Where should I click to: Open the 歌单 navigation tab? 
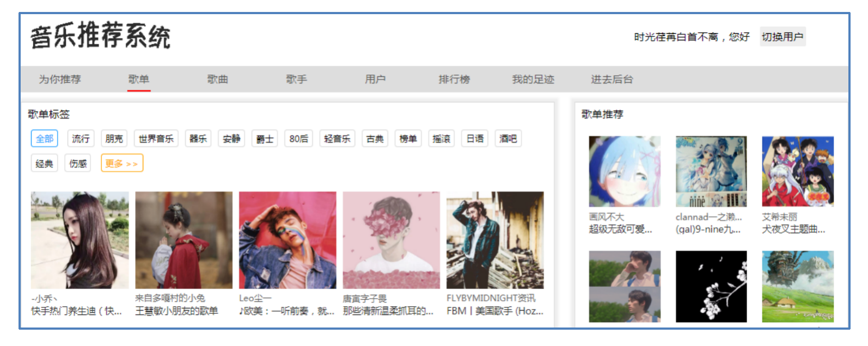click(x=139, y=79)
